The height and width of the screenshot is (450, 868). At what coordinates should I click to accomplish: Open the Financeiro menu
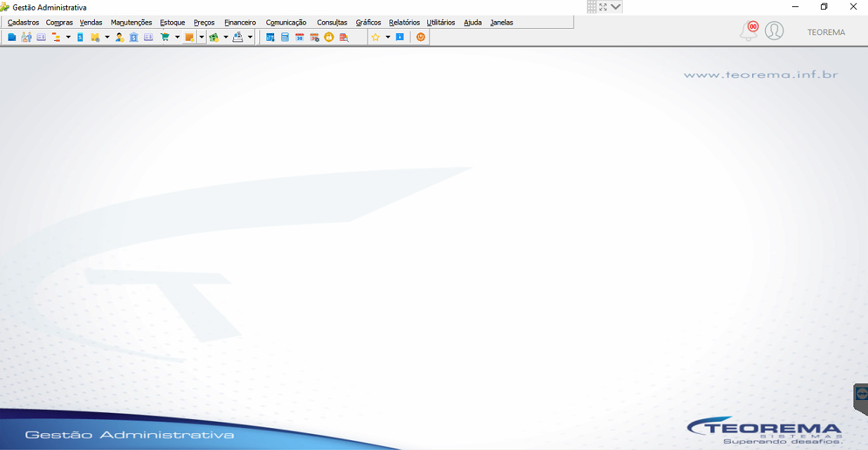click(240, 22)
